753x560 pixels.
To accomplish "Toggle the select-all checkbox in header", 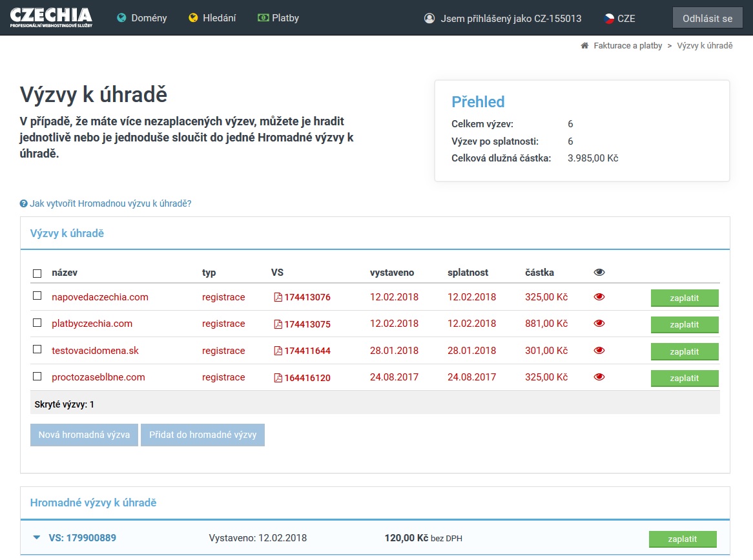I will pyautogui.click(x=37, y=273).
